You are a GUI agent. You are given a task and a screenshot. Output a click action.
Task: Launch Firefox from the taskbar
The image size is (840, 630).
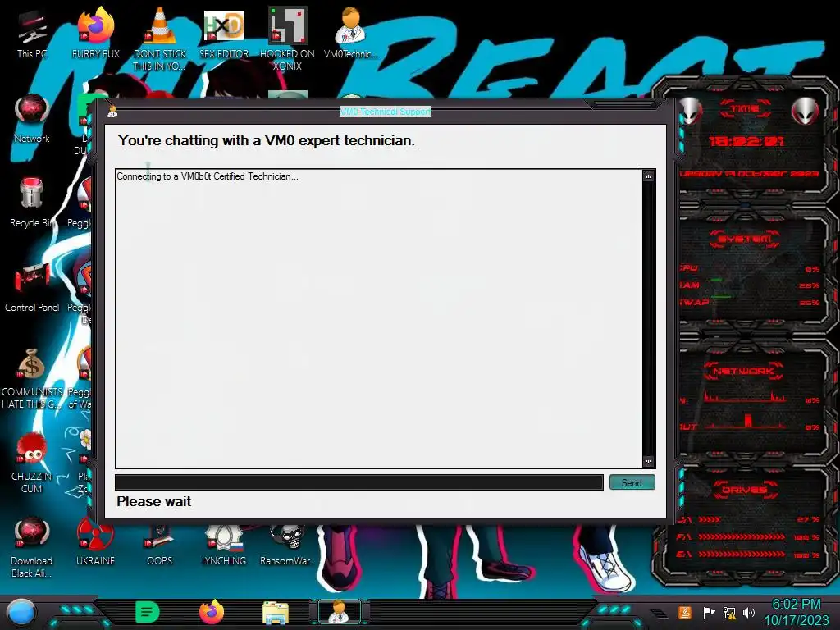pyautogui.click(x=212, y=612)
